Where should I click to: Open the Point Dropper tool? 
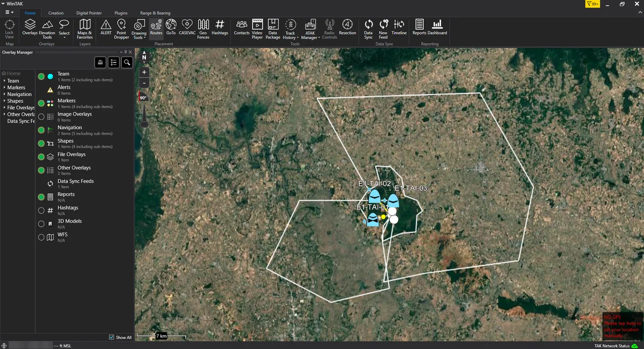click(x=121, y=29)
